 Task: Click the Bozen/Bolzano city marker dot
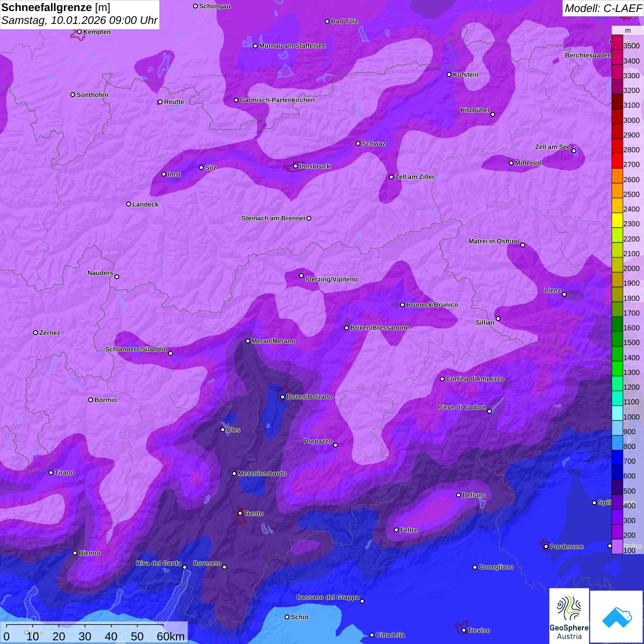pyautogui.click(x=282, y=397)
